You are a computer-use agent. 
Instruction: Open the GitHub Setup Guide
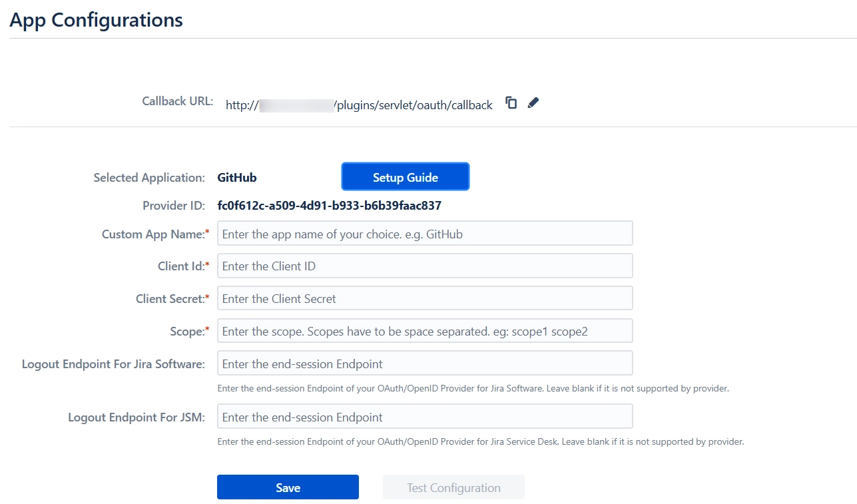pos(406,177)
